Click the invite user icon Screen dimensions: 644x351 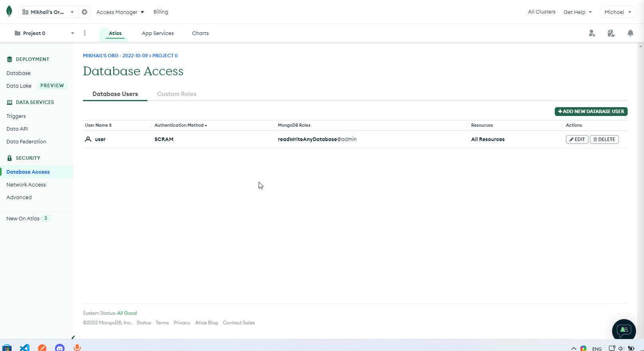[592, 33]
